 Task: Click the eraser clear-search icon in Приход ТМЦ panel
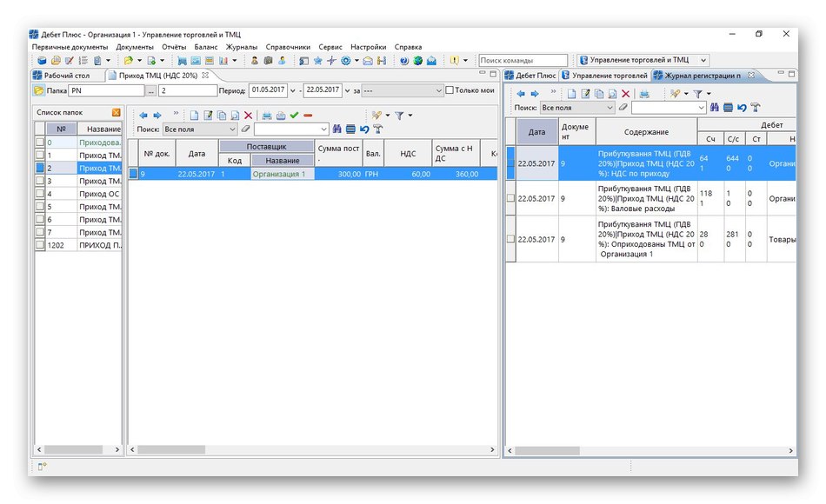[245, 129]
